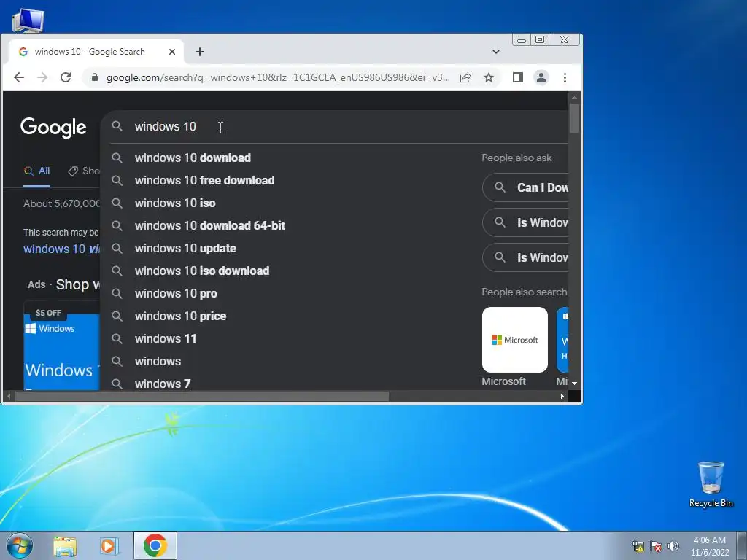Go forward in Chrome history
This screenshot has height=560, width=747.
click(42, 77)
